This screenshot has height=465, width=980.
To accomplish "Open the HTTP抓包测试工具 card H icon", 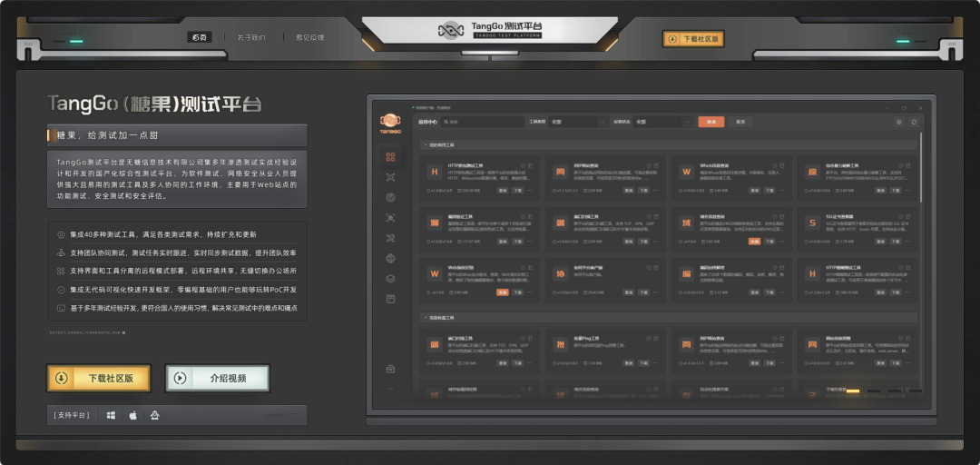I will (434, 172).
